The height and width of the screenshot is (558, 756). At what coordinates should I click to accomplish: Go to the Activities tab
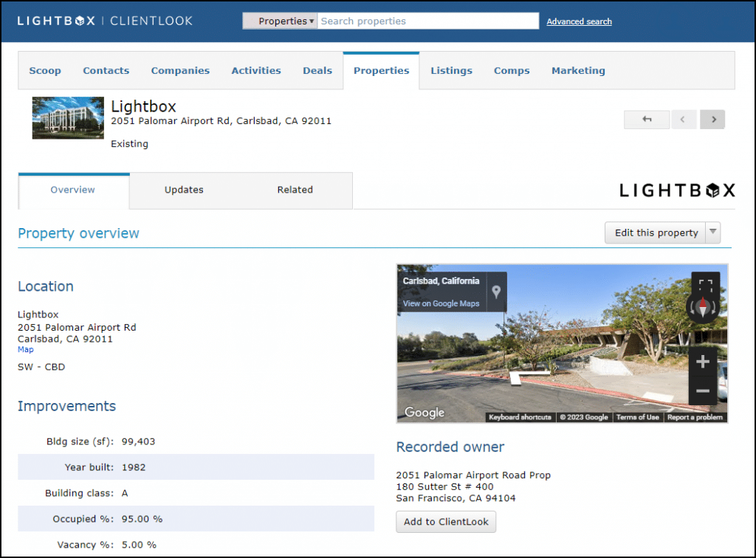point(256,70)
